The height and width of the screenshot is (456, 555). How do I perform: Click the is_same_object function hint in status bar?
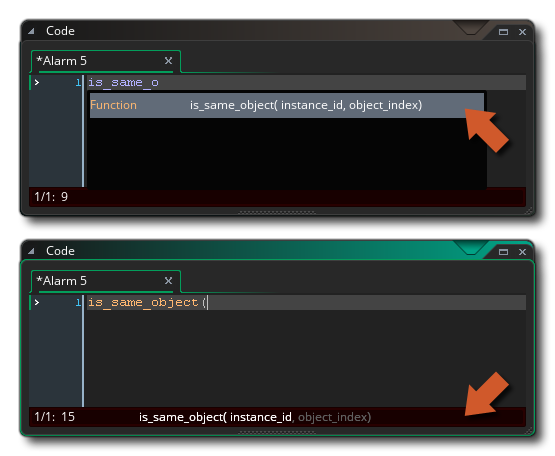coord(255,417)
